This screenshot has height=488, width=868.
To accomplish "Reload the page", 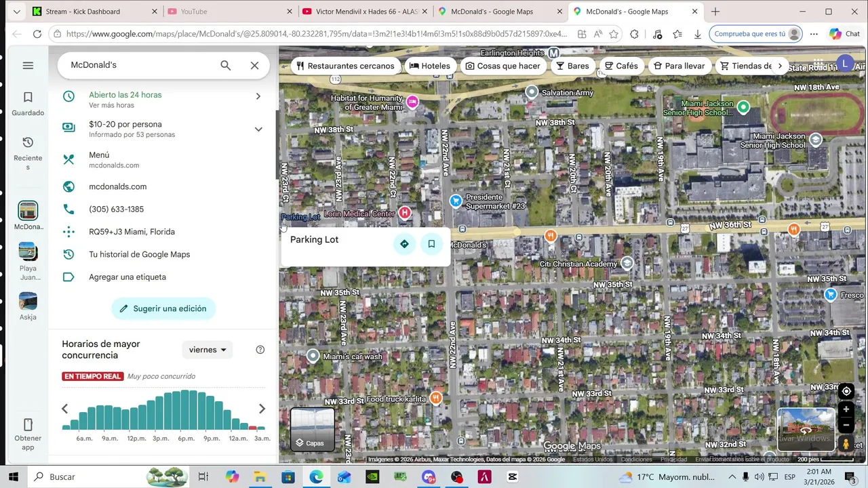I will click(x=37, y=34).
